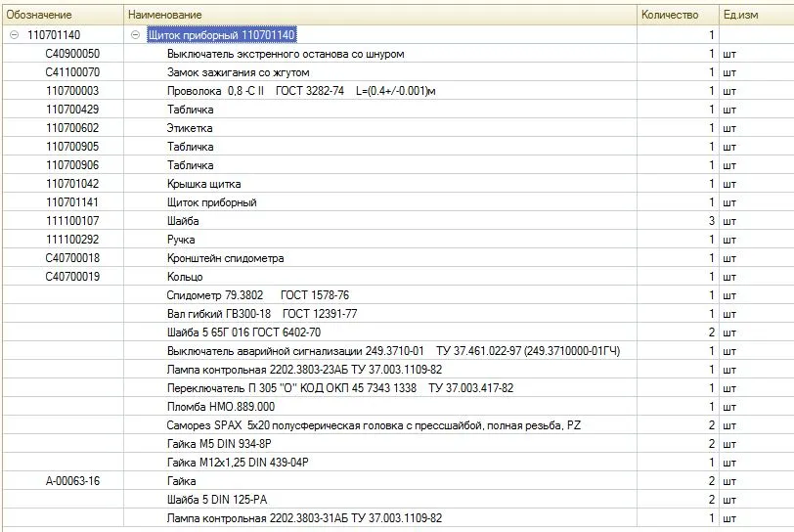This screenshot has height=532, width=794.
Task: Select Шайба in row 111100107
Action: point(183,221)
